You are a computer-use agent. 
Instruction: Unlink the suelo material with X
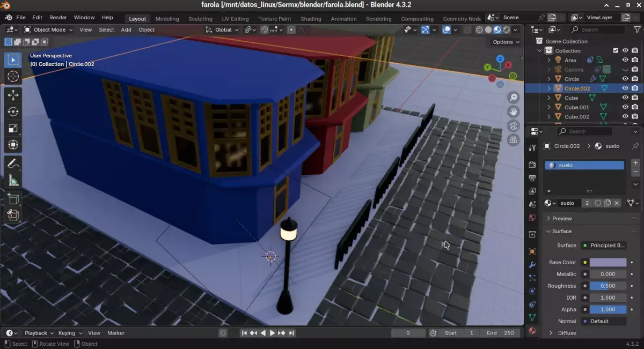click(617, 203)
